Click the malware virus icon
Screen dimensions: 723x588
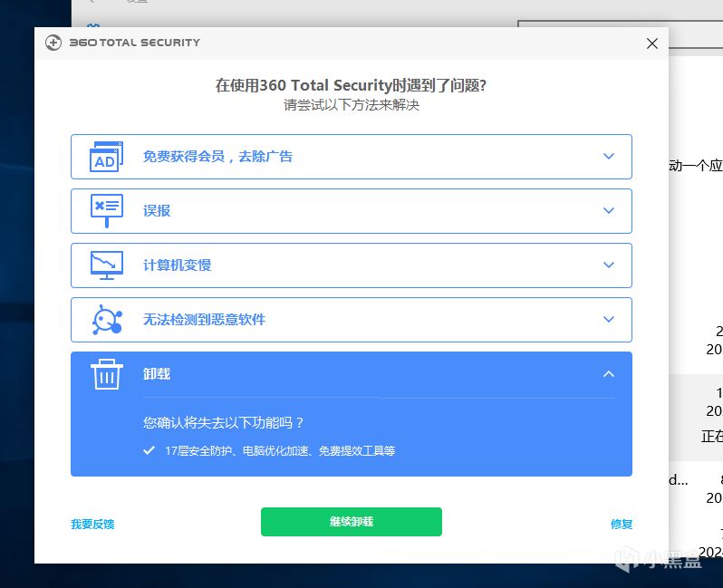point(108,319)
